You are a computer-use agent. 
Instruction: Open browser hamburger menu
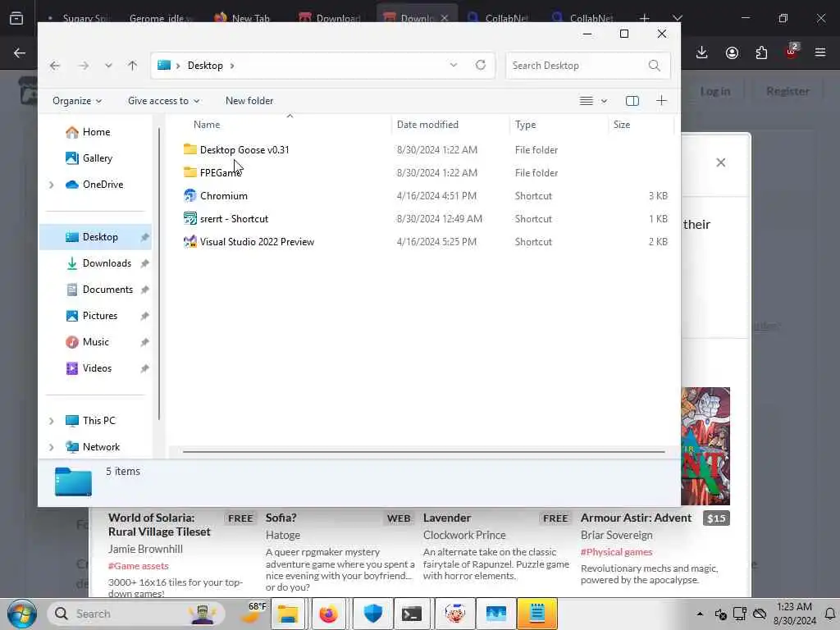point(820,52)
